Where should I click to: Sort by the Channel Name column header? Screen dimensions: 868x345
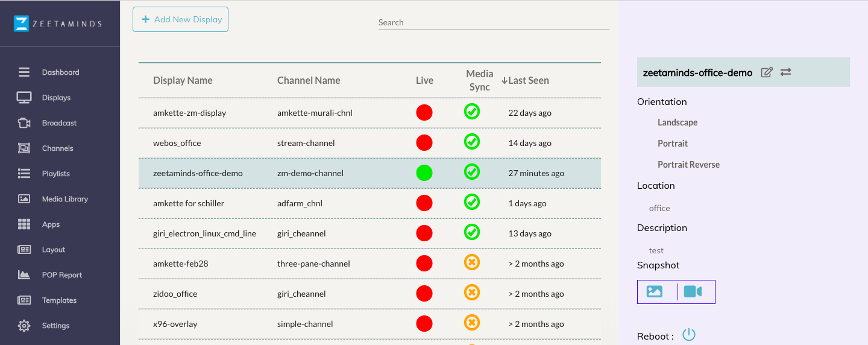(x=309, y=80)
